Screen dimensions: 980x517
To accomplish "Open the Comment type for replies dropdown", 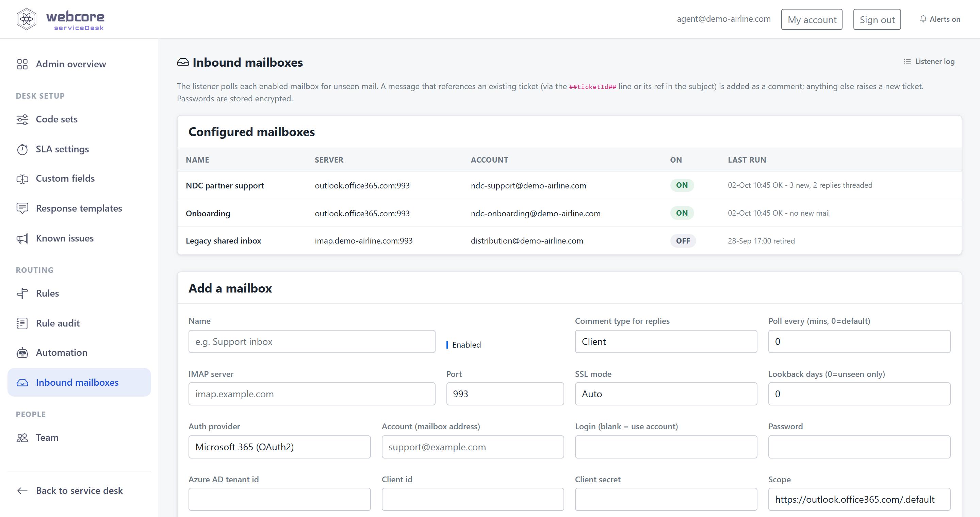I will point(666,341).
